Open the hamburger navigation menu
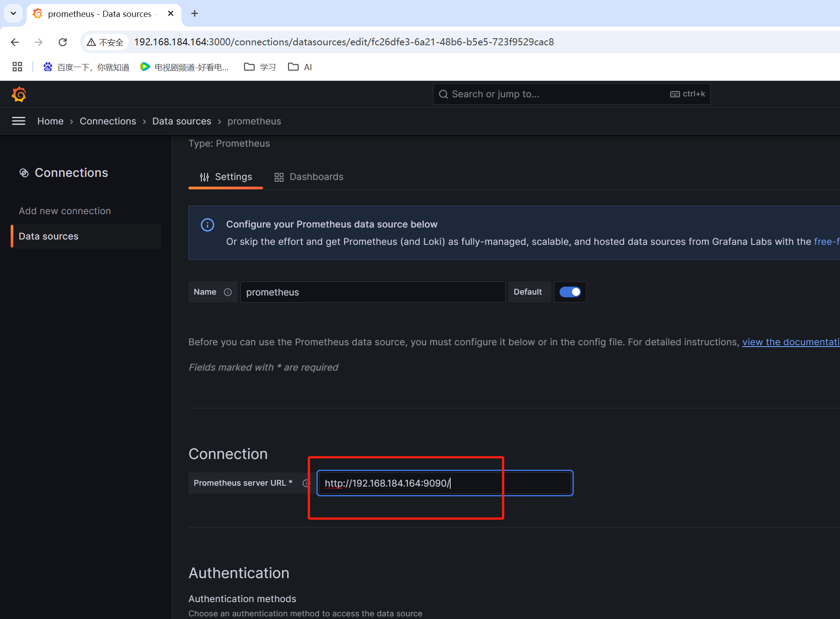The width and height of the screenshot is (840, 619). click(19, 121)
